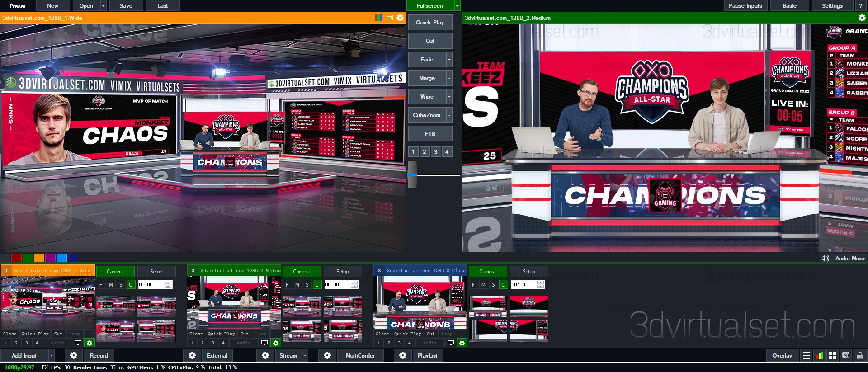Viewport: 868px width, 372px height.
Task: Toggle Loop on input 1
Action: [75, 334]
